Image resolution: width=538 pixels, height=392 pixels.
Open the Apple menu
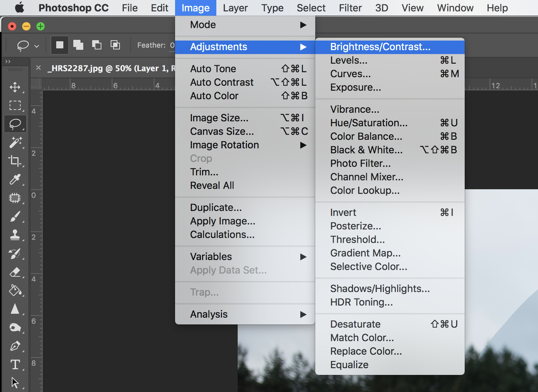[20, 7]
